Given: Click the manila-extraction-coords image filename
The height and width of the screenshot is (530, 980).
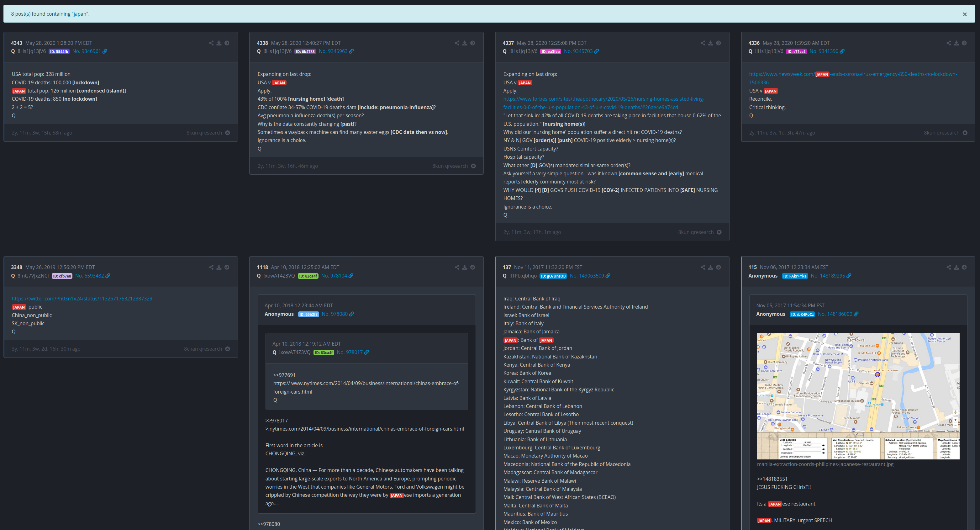Looking at the screenshot, I should (825, 464).
